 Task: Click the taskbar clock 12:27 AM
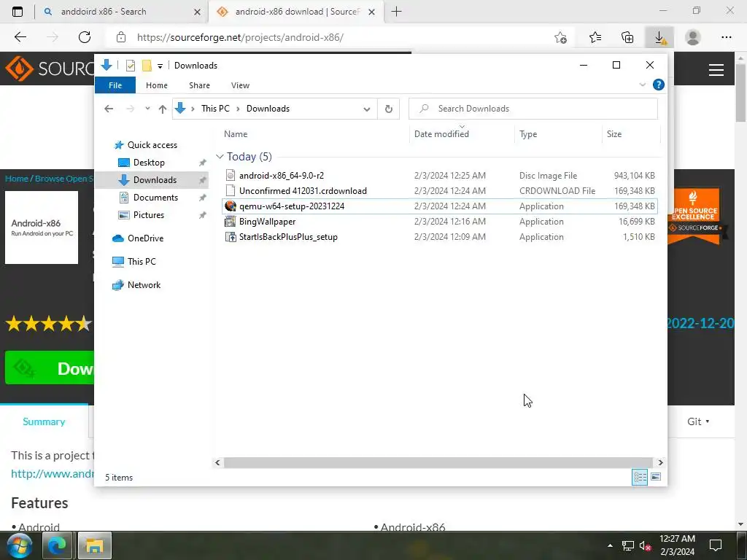pos(677,539)
